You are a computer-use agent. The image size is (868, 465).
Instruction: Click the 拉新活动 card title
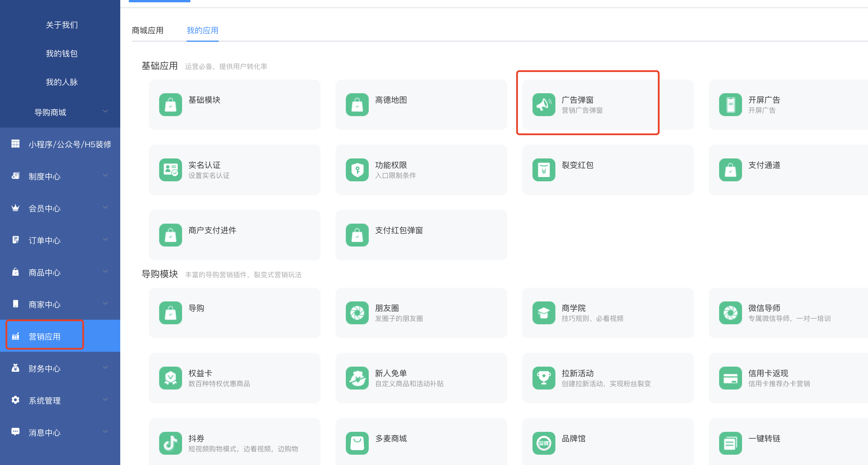tap(577, 373)
